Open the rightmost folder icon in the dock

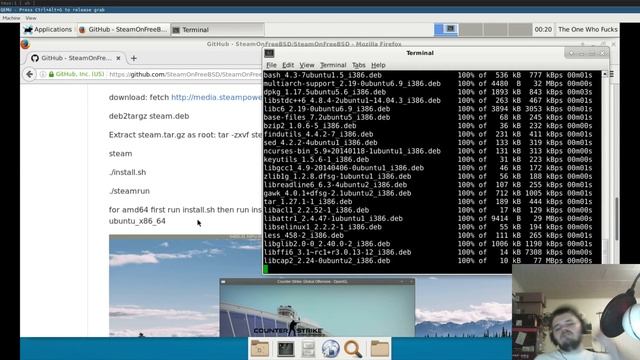[x=380, y=349]
